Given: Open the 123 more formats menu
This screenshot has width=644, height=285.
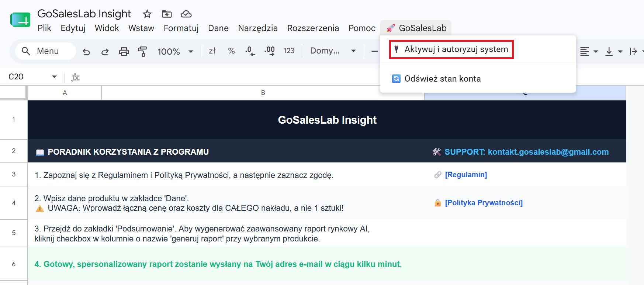Looking at the screenshot, I should tap(289, 51).
